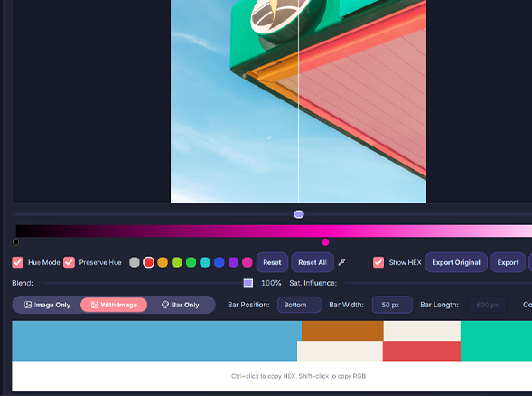
Task: Toggle the Preserve Hue checkbox
Action: point(69,262)
